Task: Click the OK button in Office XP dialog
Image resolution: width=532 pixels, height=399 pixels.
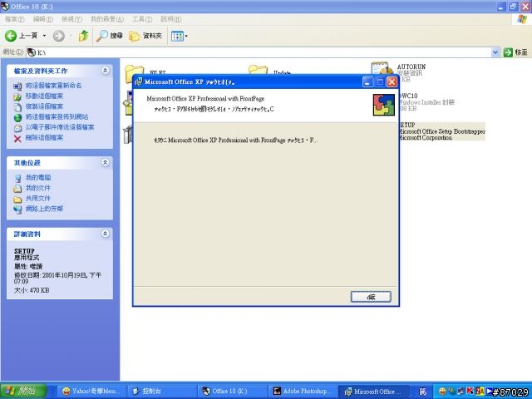Action: coord(371,297)
